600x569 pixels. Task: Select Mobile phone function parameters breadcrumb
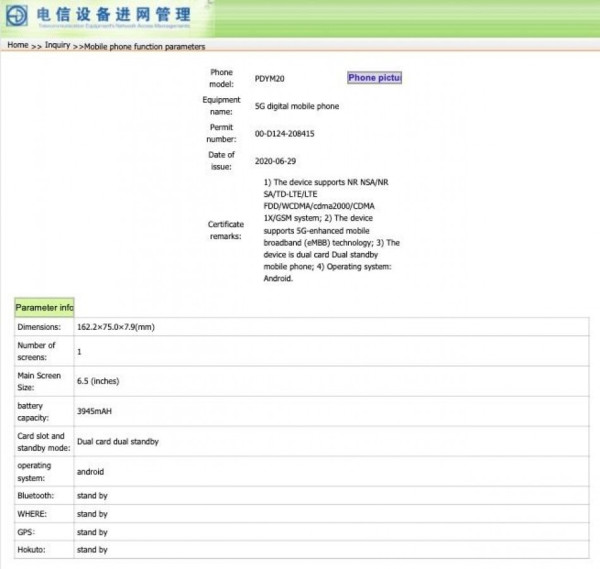coord(144,47)
